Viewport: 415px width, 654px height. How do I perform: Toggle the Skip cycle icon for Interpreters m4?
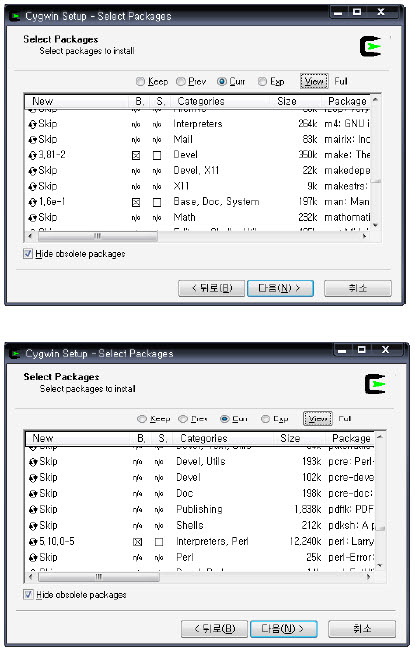coord(33,124)
